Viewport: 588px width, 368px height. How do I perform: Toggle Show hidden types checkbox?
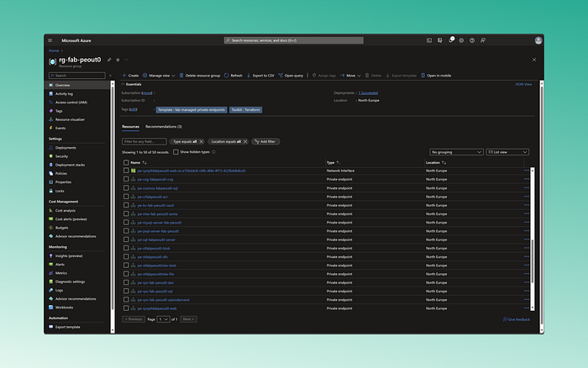(x=176, y=152)
